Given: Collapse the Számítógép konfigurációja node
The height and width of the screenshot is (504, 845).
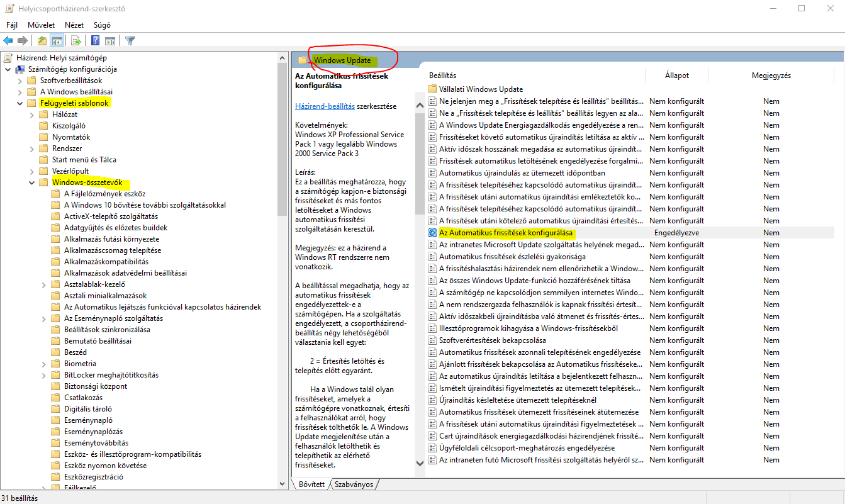Looking at the screenshot, I should click(x=8, y=69).
